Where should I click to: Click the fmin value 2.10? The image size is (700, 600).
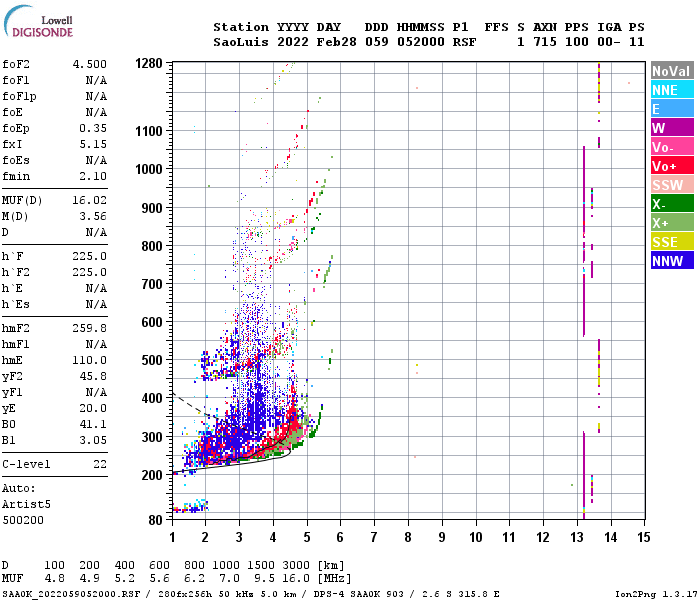(93, 176)
